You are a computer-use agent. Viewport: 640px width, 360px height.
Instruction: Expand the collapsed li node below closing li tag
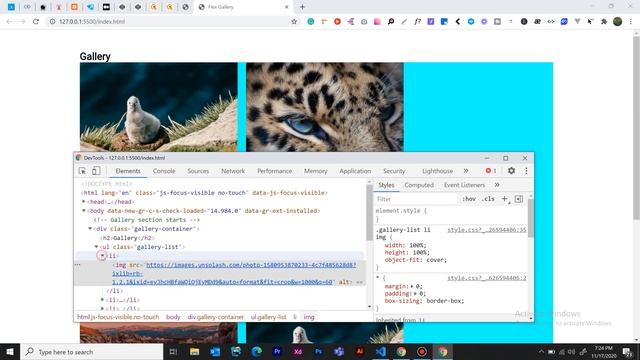tap(102, 300)
